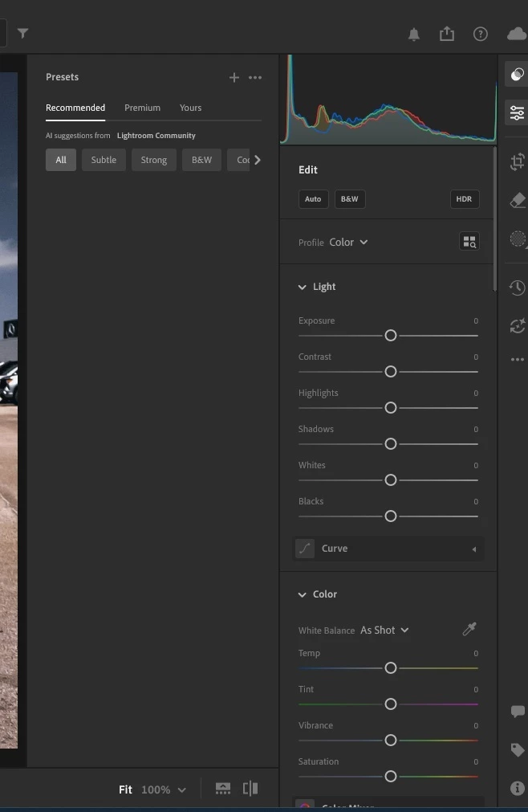Open the help question mark icon
The height and width of the screenshot is (812, 528).
point(481,35)
